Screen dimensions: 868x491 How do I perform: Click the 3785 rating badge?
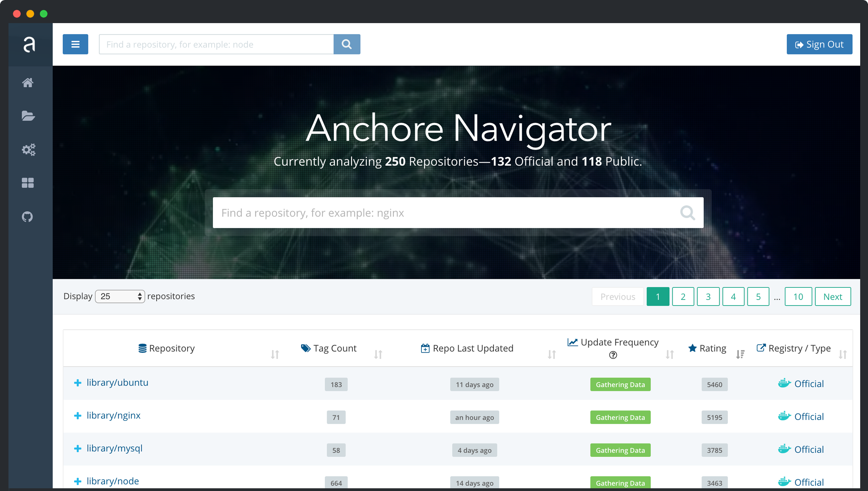pos(715,451)
